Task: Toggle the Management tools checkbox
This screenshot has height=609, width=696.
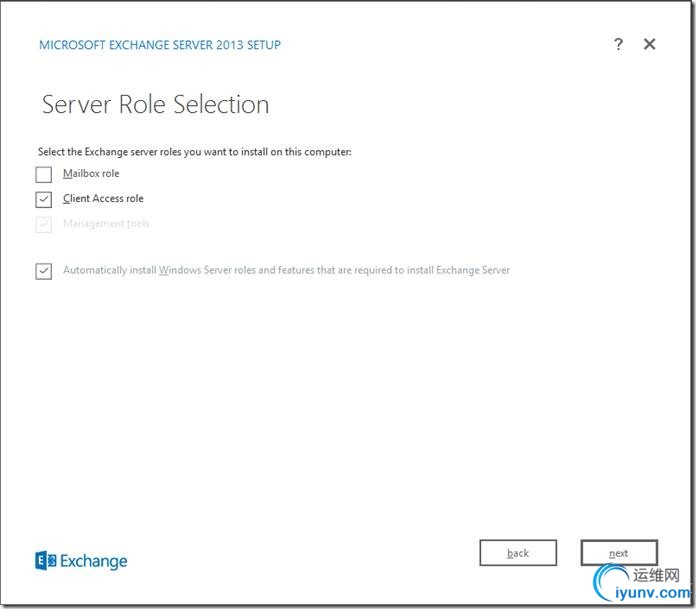Action: coord(44,224)
